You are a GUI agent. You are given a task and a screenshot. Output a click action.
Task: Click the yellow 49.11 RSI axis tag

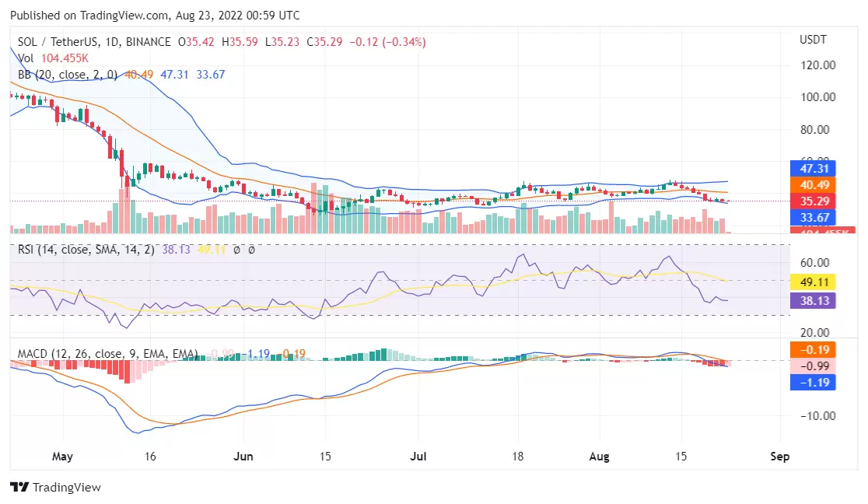click(x=813, y=282)
